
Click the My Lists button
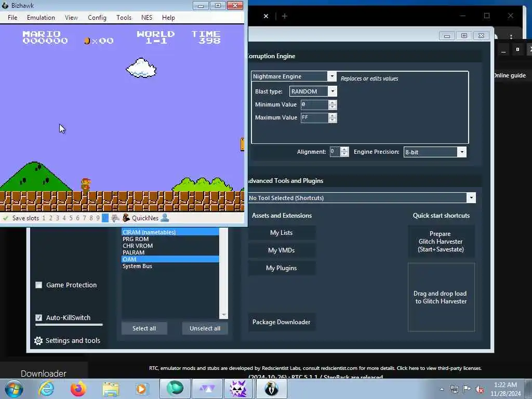pos(281,233)
